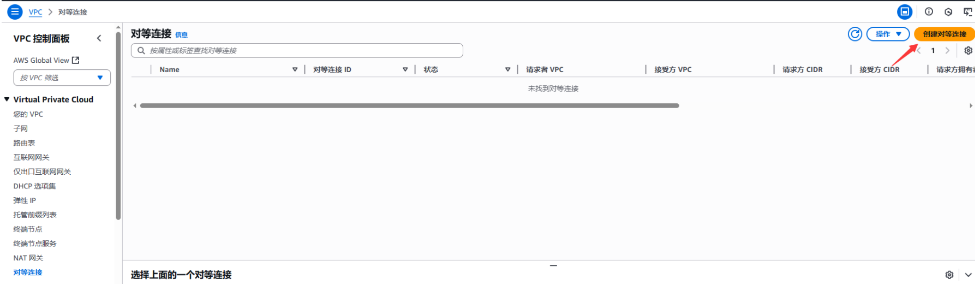Refresh the peering connections list

(x=855, y=34)
